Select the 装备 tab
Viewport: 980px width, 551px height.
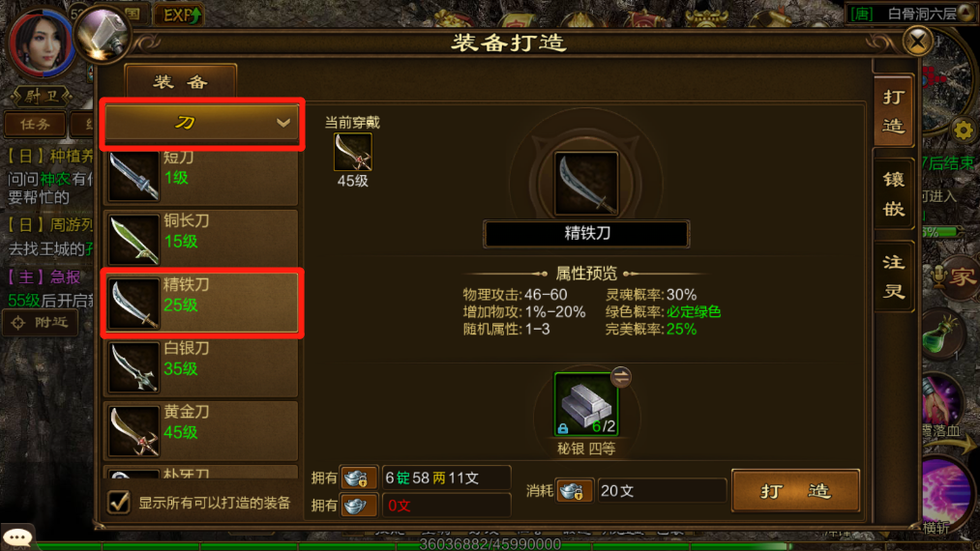click(x=181, y=82)
